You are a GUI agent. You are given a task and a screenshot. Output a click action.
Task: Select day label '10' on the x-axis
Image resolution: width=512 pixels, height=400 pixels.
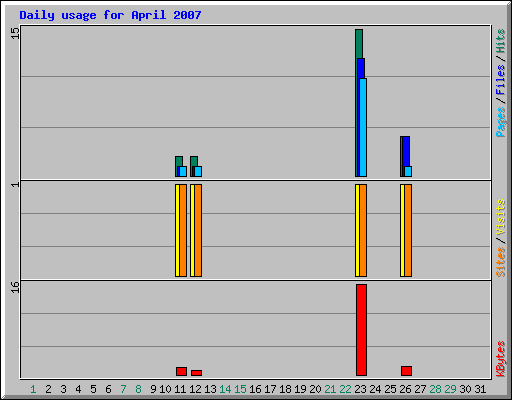[165, 389]
